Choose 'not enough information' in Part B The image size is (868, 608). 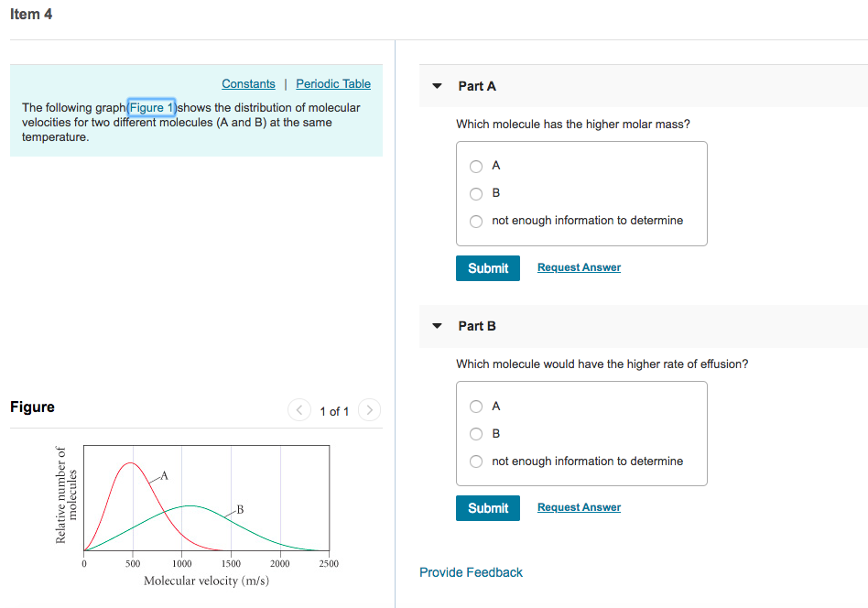click(x=476, y=461)
